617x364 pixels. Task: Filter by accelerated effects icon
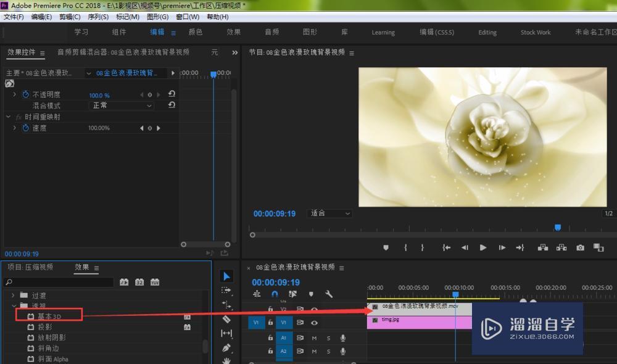pyautogui.click(x=124, y=282)
